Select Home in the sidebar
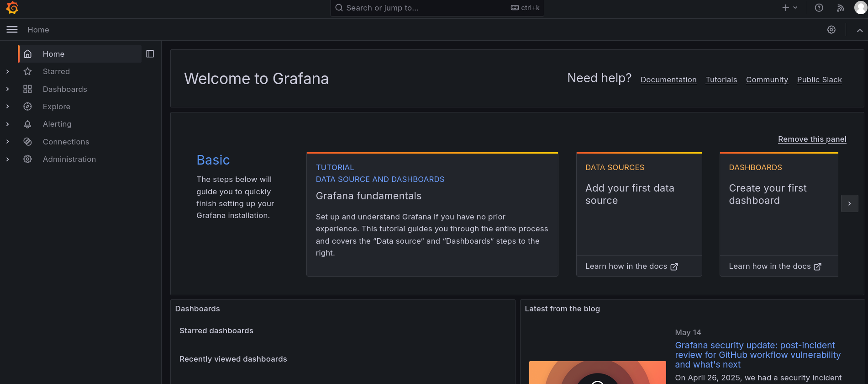Viewport: 868px width, 384px height. coord(53,54)
